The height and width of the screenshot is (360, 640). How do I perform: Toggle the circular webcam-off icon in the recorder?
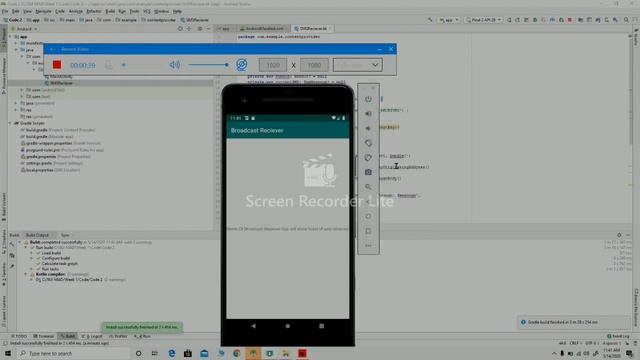click(242, 64)
